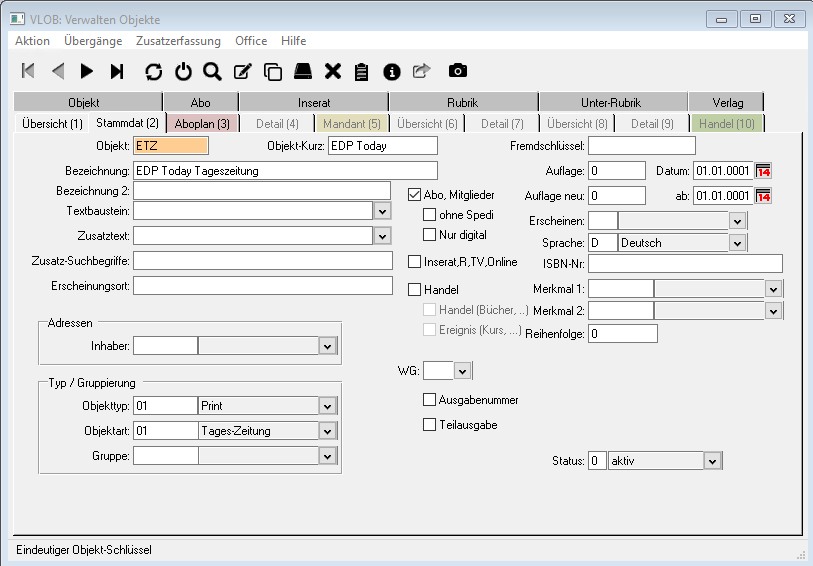Click the camera screenshot icon
The height and width of the screenshot is (566, 813).
coord(457,71)
